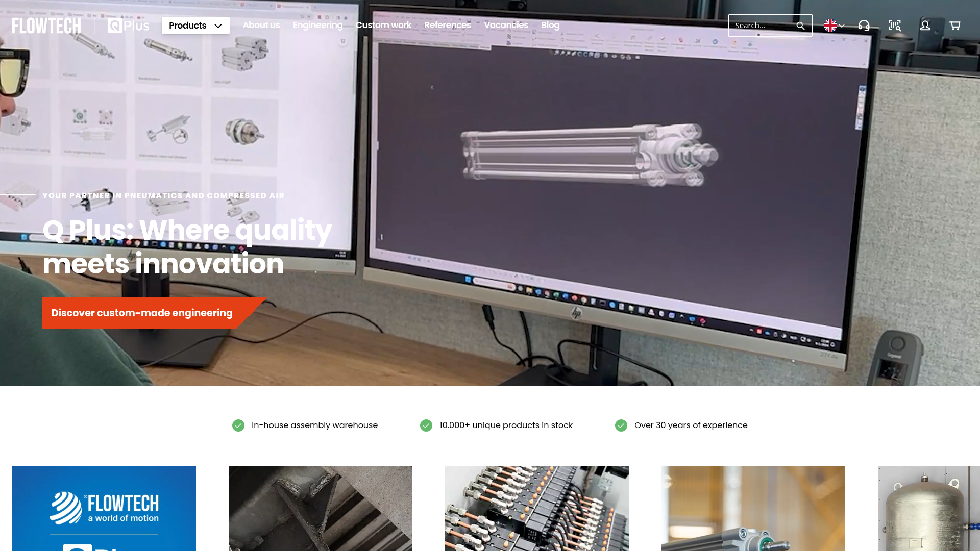View the shopping cart
Viewport: 980px width, 551px height.
coord(955,26)
